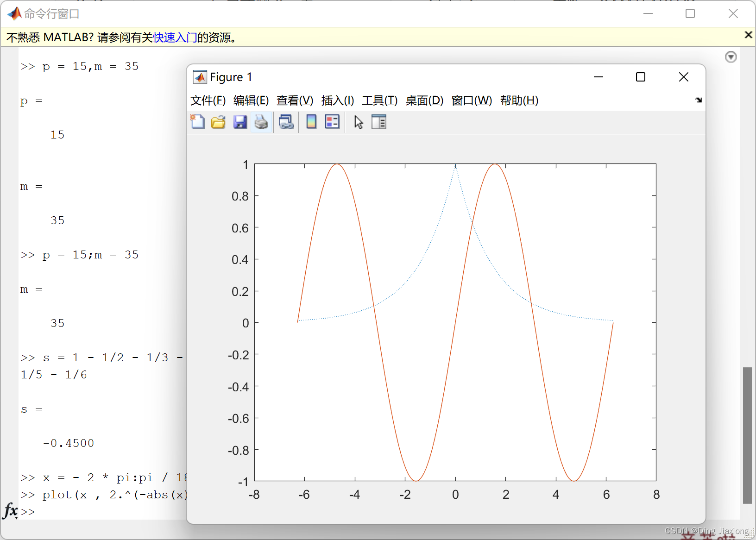This screenshot has height=540, width=756.
Task: Open the 查看(V) menu
Action: point(295,100)
